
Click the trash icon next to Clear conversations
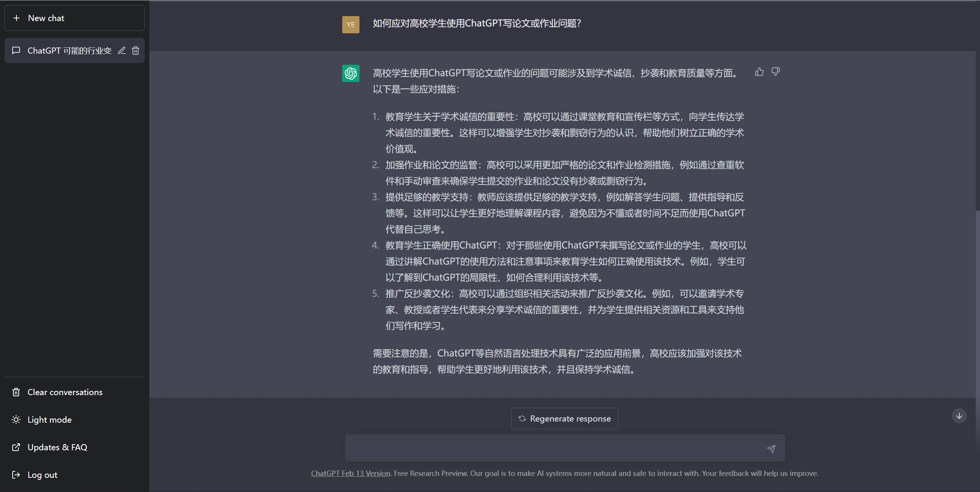(x=16, y=392)
